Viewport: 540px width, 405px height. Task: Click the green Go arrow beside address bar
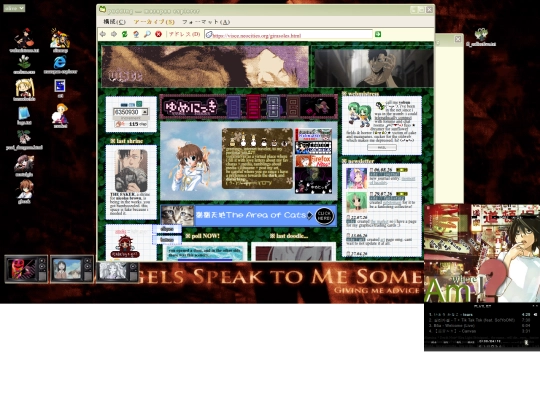tap(378, 34)
